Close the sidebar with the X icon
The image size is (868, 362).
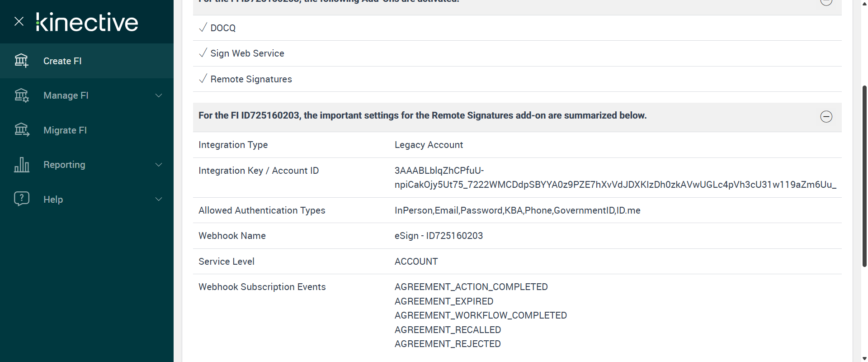19,21
